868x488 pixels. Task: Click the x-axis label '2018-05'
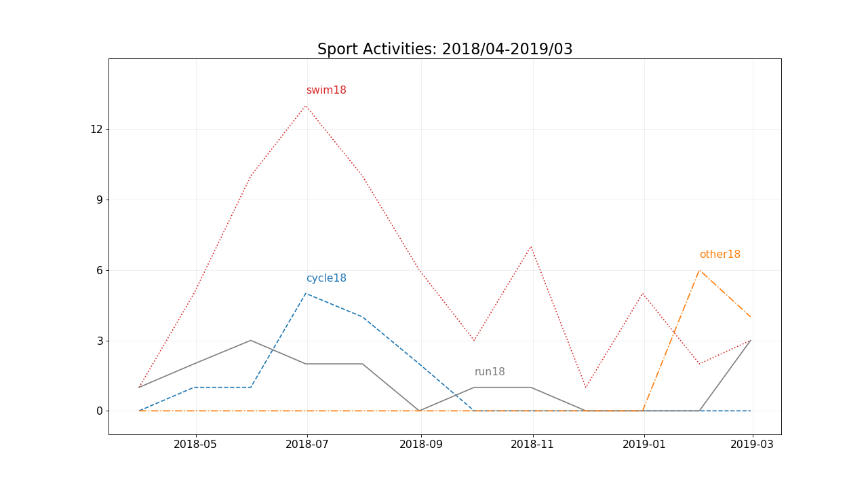[x=196, y=445]
